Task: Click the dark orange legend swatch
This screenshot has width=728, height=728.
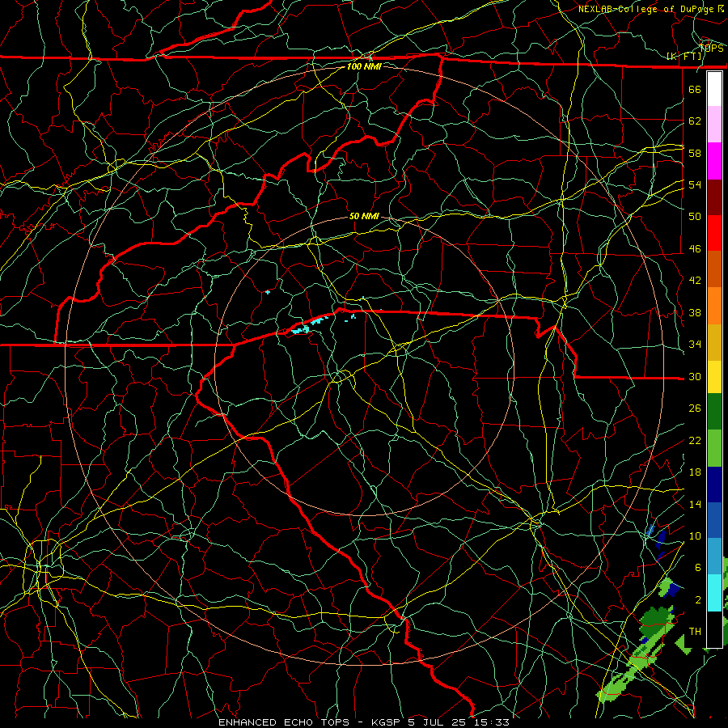Action: pyautogui.click(x=714, y=269)
